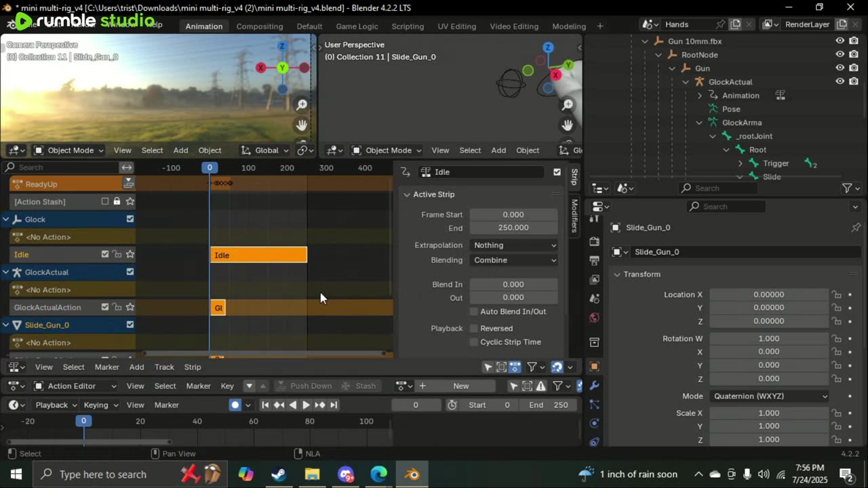Open the Extrapolation dropdown set to Nothing

pyautogui.click(x=513, y=245)
